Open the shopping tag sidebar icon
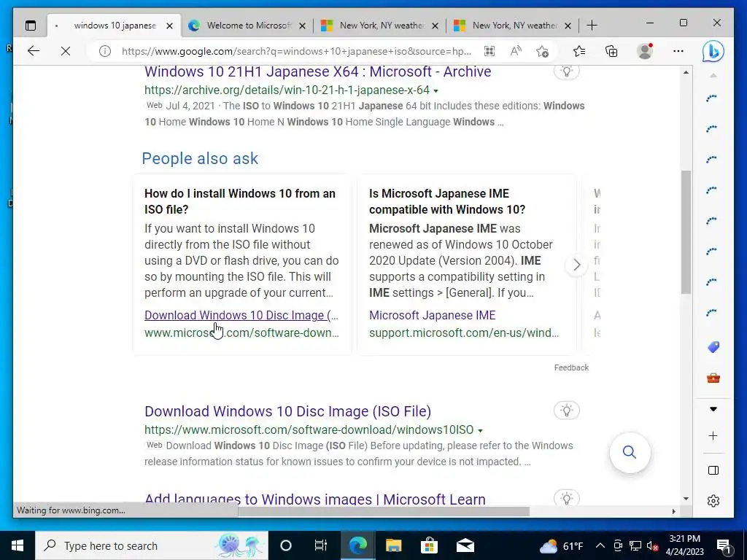 click(713, 347)
